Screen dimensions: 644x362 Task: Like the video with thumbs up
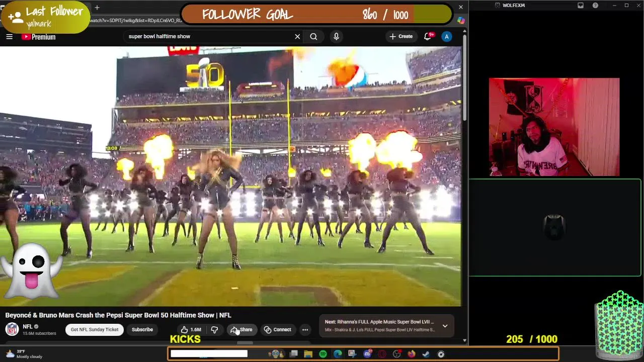[x=191, y=330]
